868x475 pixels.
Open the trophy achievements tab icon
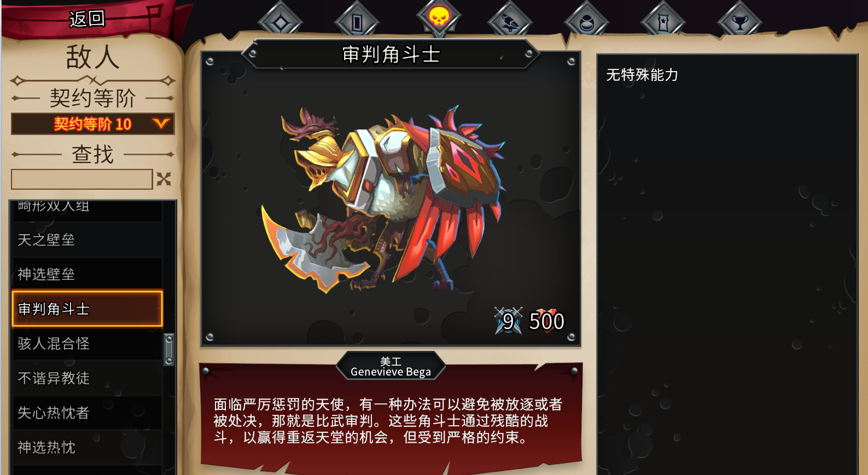point(739,22)
